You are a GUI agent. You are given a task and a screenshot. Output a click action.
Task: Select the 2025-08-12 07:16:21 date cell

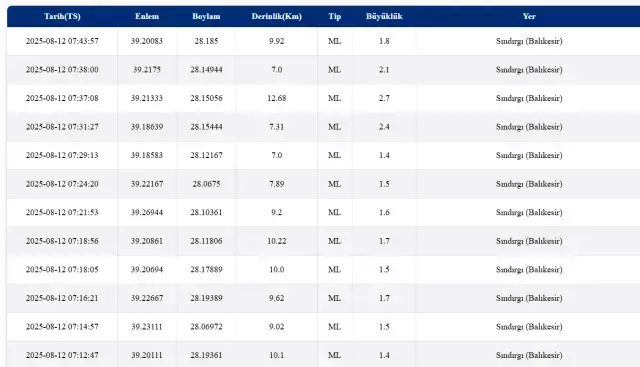pos(62,298)
